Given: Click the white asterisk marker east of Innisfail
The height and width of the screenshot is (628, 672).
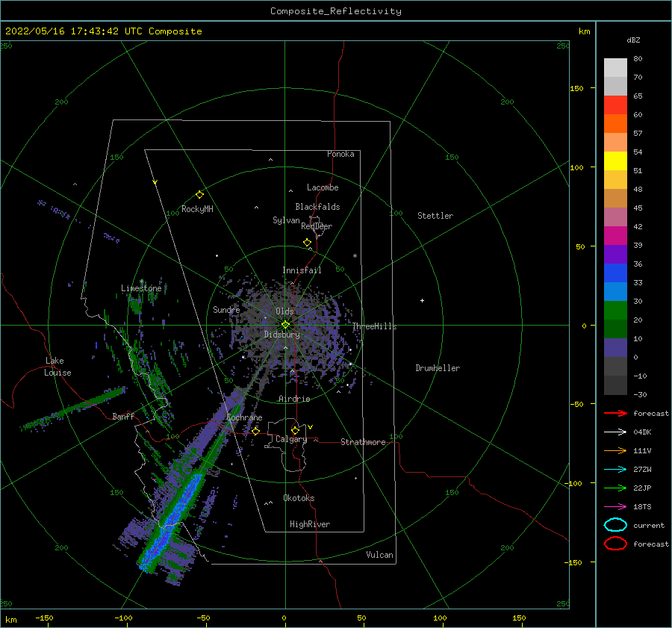Looking at the screenshot, I should pos(355,256).
